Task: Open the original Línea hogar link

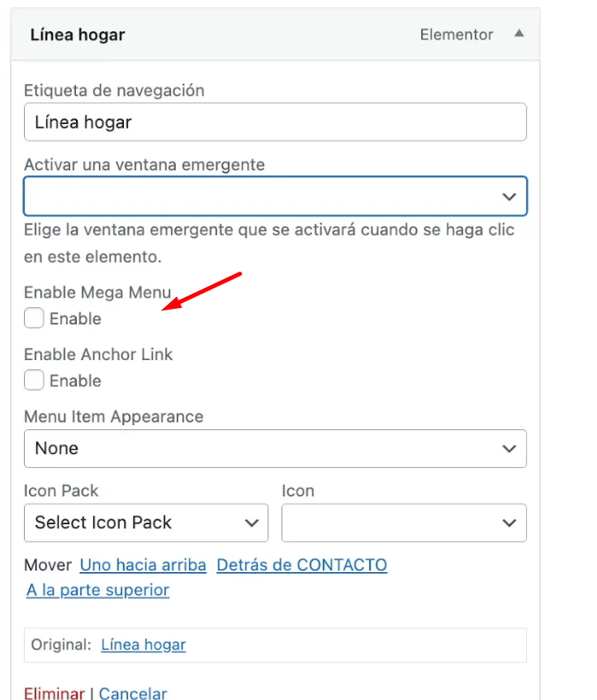Action: click(x=144, y=645)
